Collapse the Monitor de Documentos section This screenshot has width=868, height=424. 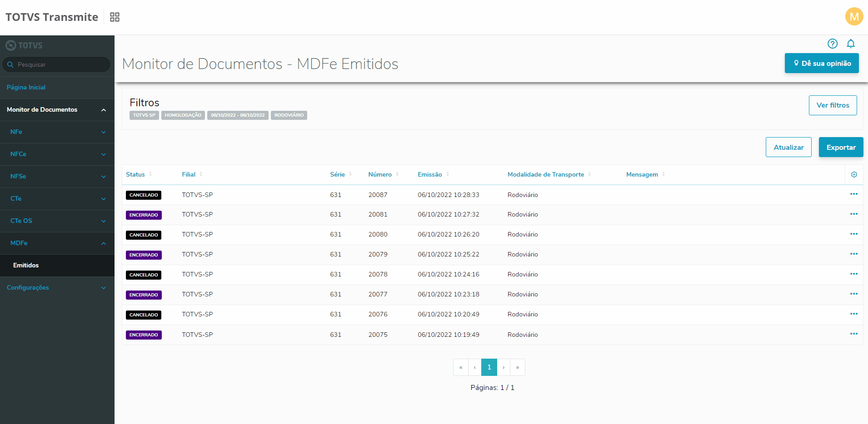tap(57, 110)
